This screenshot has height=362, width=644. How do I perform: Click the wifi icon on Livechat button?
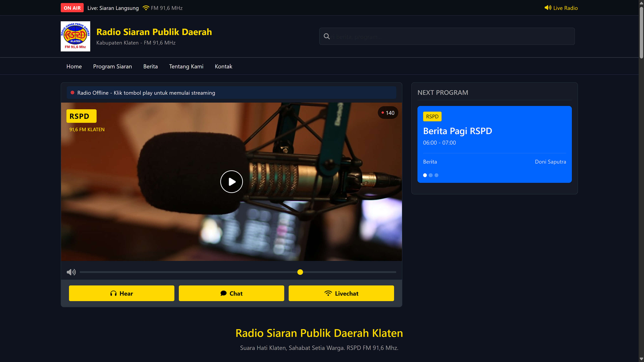(328, 293)
